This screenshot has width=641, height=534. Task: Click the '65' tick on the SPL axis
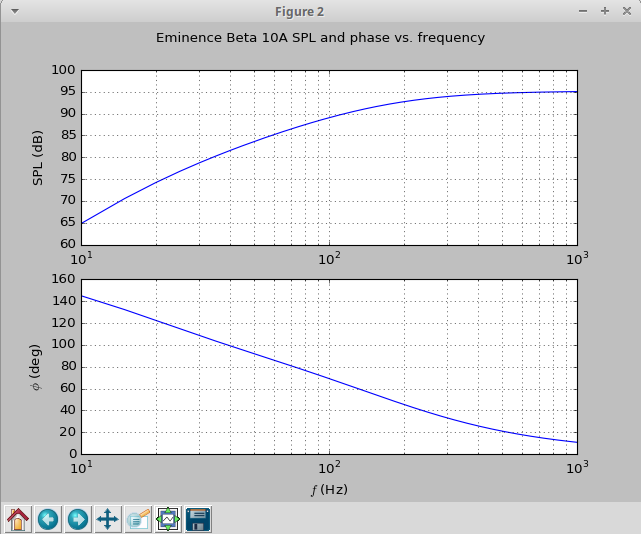coord(68,222)
